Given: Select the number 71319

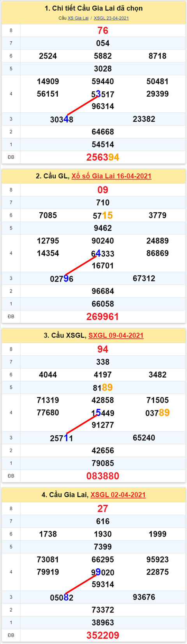Looking at the screenshot, I should 48,400.
